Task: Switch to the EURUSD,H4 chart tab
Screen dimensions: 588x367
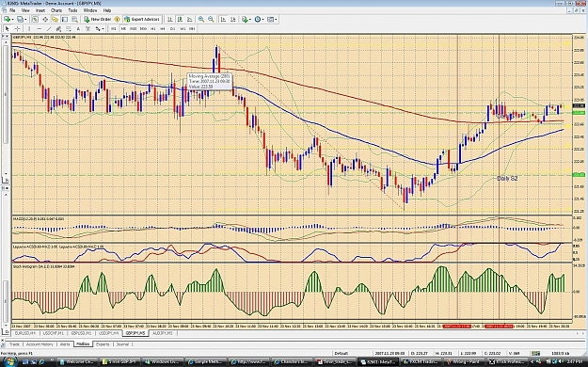Action: click(x=25, y=333)
